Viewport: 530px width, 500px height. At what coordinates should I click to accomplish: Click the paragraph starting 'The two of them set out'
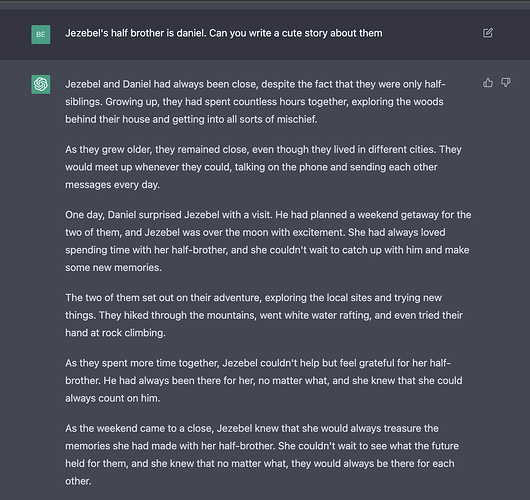264,315
